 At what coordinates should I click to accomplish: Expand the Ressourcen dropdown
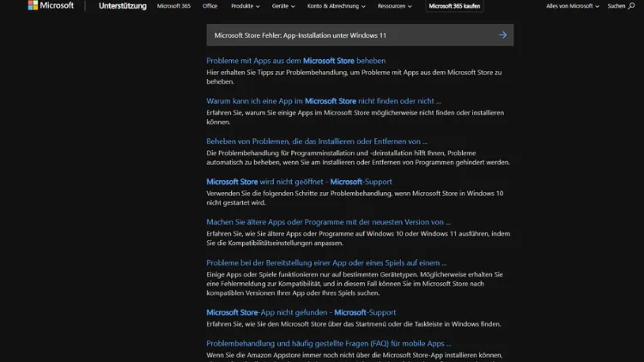[x=395, y=6]
